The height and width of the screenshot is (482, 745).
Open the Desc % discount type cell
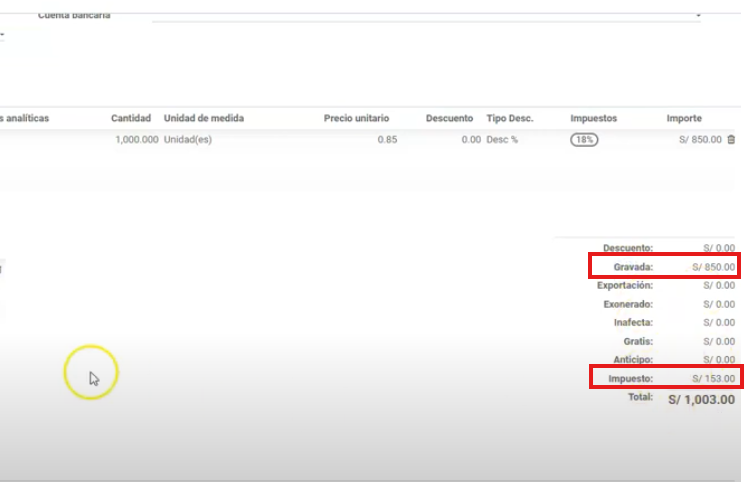pyautogui.click(x=502, y=140)
